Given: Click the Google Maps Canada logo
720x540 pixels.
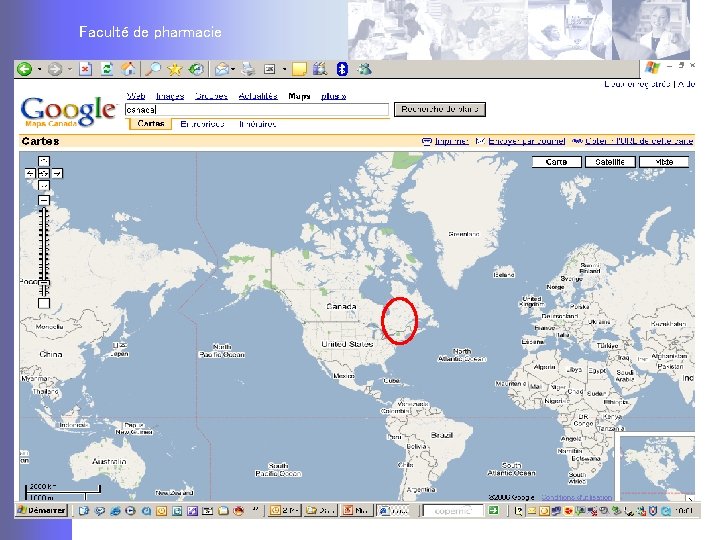Looking at the screenshot, I should tap(68, 112).
